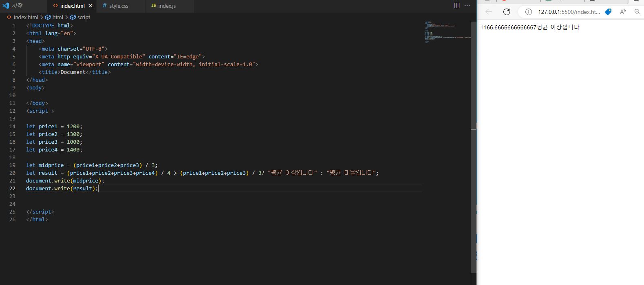The width and height of the screenshot is (644, 285).
Task: Switch to the index.html editor tab
Action: (72, 6)
